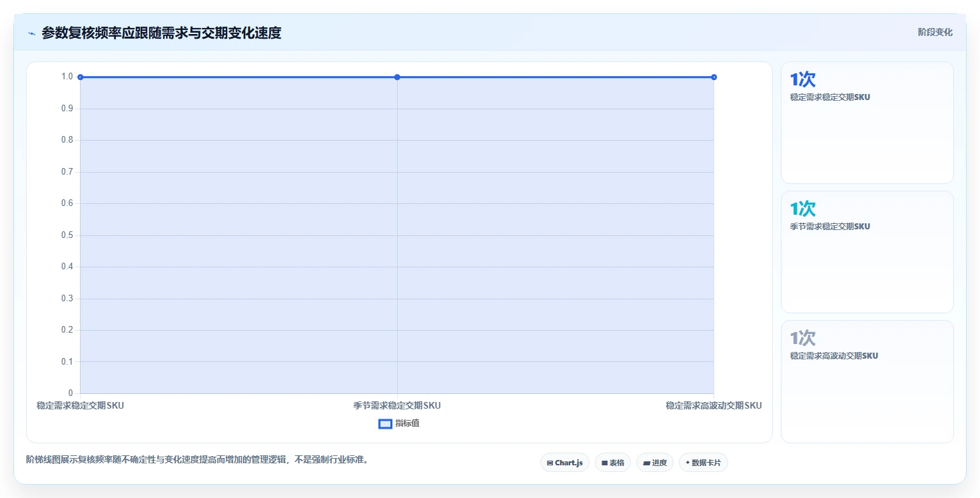Click the footnote text about 阶梯线图
Screen dimensions: 980x498
pos(197,459)
